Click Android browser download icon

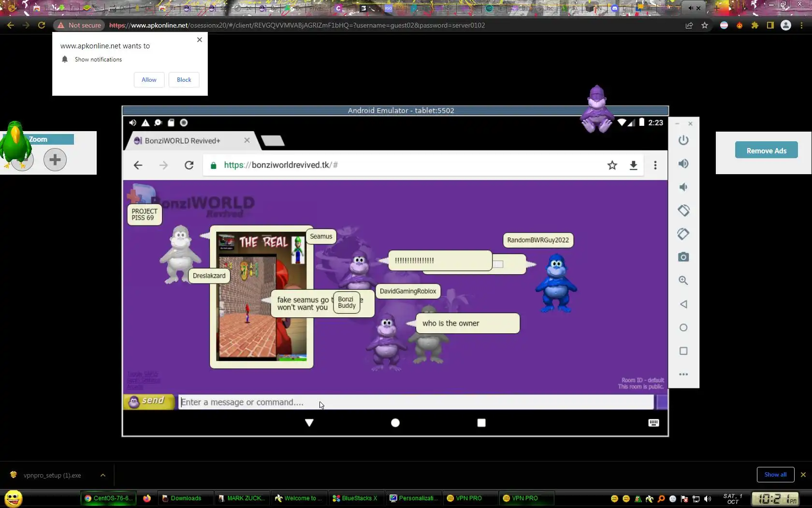(x=633, y=165)
